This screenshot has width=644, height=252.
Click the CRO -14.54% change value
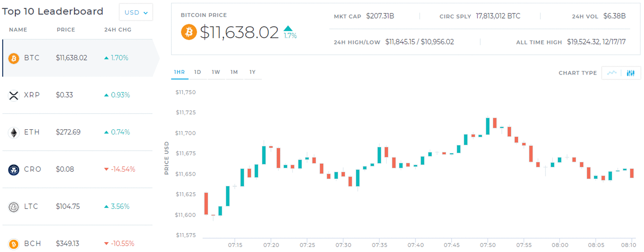123,169
